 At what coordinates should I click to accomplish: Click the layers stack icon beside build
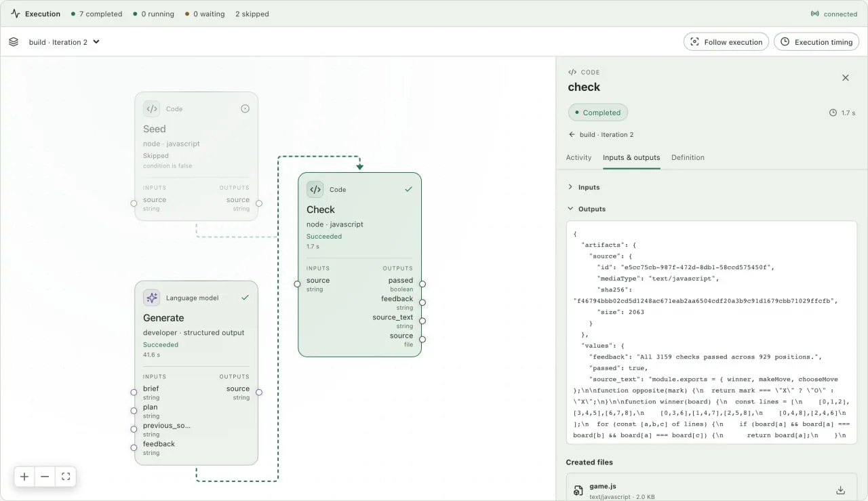click(14, 42)
